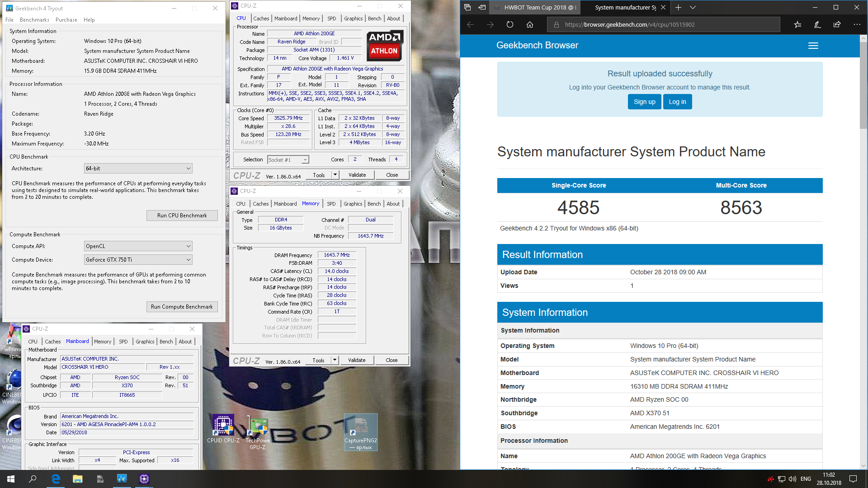
Task: Open the CPUID CPU-Z desktop shortcut
Action: click(x=223, y=429)
